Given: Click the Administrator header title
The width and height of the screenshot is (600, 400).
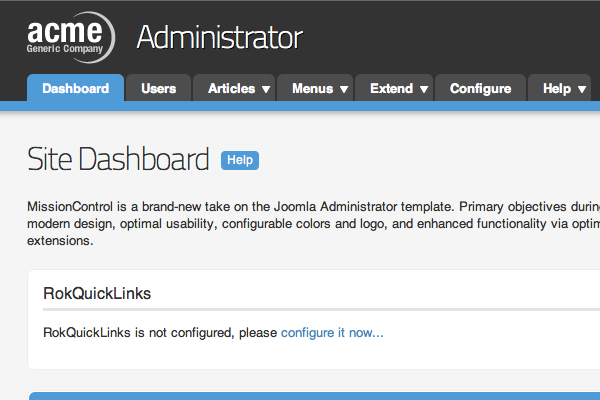Looking at the screenshot, I should click(x=219, y=38).
